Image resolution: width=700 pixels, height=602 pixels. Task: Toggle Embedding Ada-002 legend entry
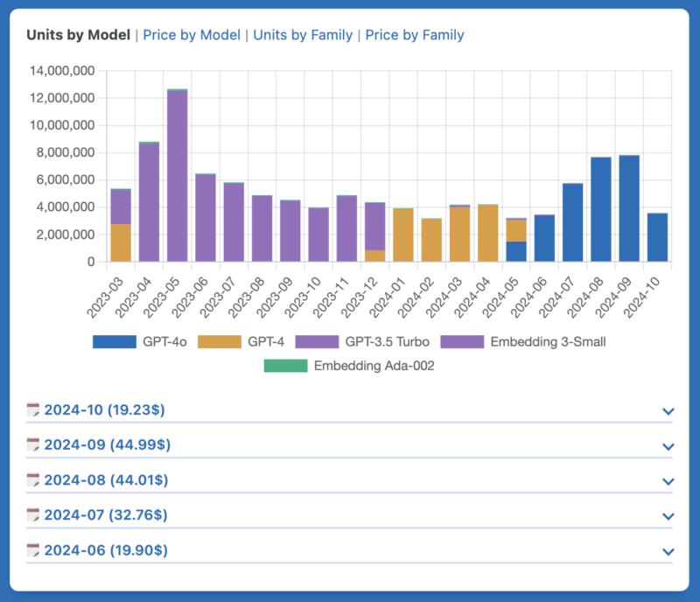[350, 366]
